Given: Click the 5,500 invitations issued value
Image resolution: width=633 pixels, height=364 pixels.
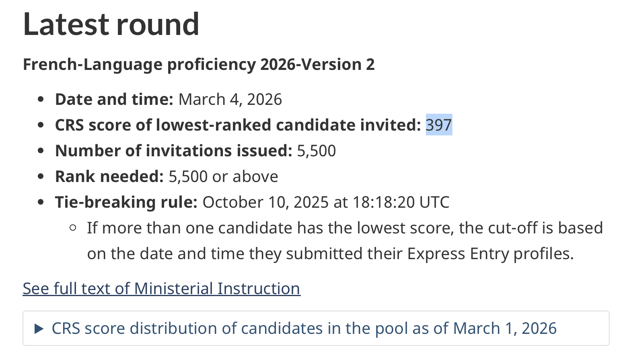Looking at the screenshot, I should [x=316, y=151].
